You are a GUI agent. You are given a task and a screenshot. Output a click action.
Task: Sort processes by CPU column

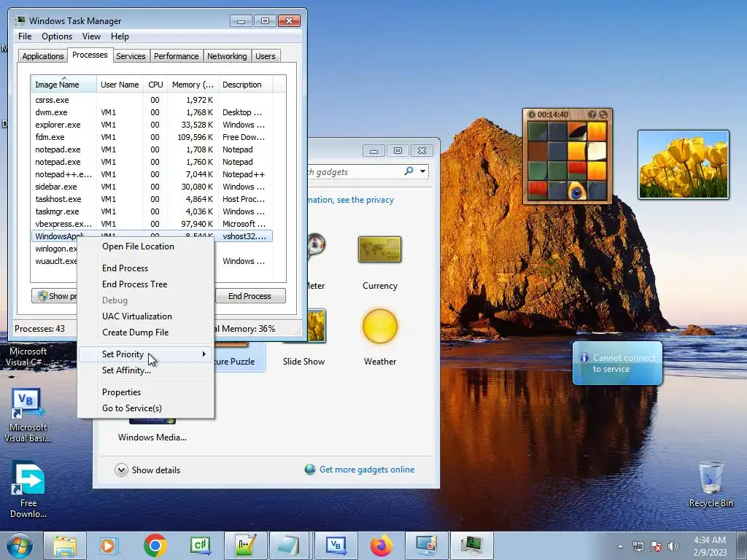point(155,85)
